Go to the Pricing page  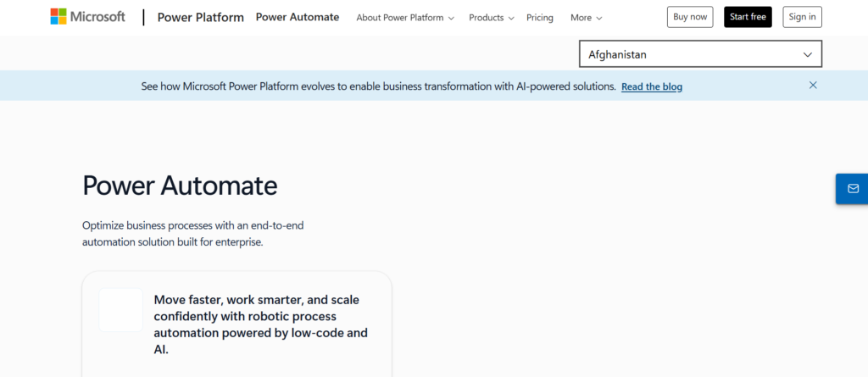point(539,18)
